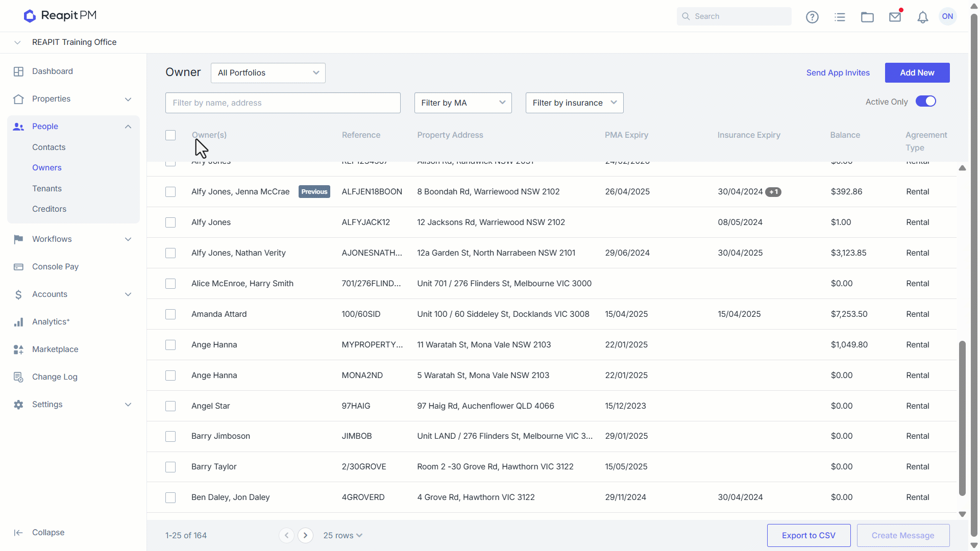The height and width of the screenshot is (551, 980).
Task: Turn off the Active Only switch
Action: click(x=925, y=102)
